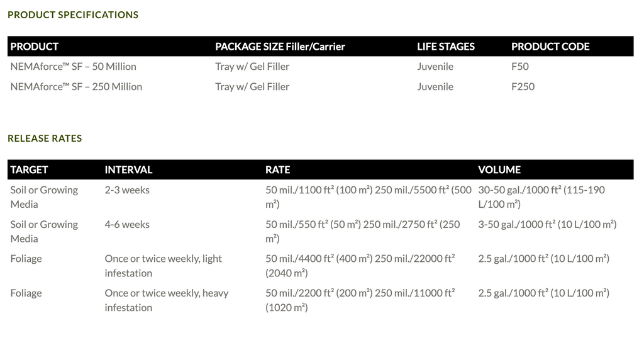
Task: Click the INTERVAL column header
Action: pos(128,170)
